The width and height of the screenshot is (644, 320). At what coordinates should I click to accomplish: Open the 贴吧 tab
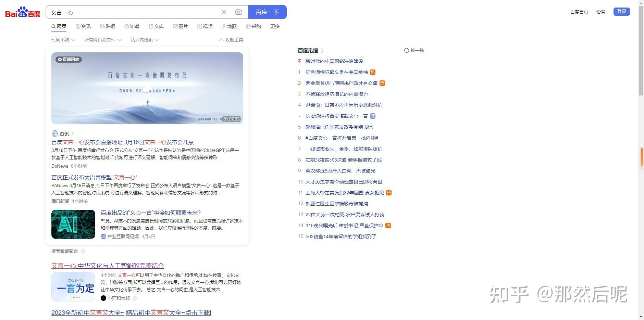[x=108, y=26]
